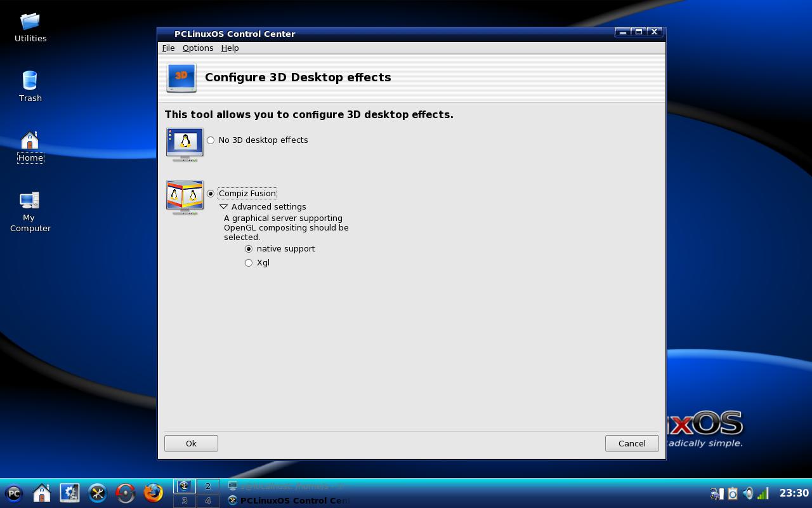The image size is (812, 508).
Task: Close the Control Center window
Action: pos(655,32)
